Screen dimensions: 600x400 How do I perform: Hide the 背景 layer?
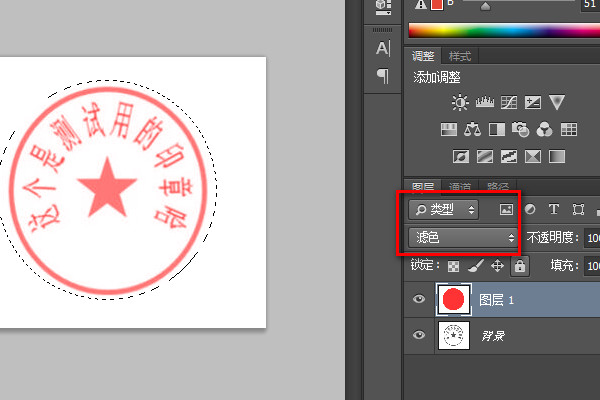(x=419, y=335)
